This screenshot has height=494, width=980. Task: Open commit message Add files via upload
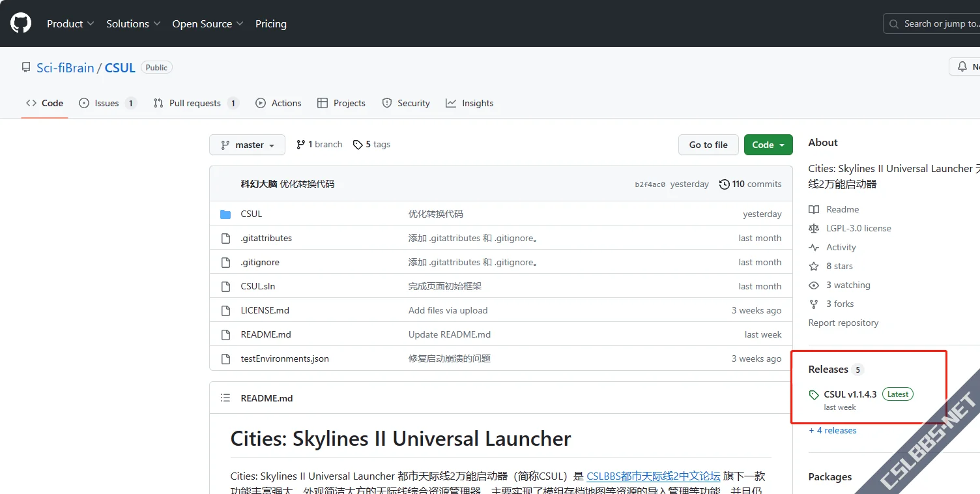pyautogui.click(x=448, y=310)
